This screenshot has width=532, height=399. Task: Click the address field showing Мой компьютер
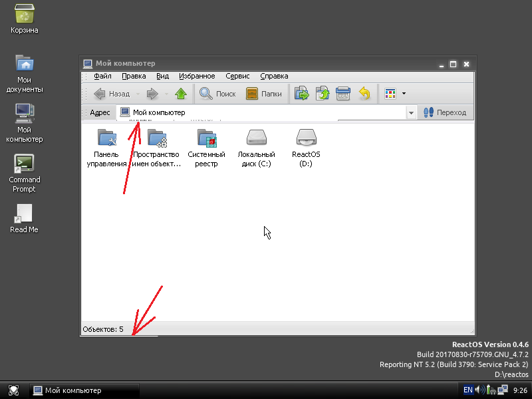pos(262,112)
